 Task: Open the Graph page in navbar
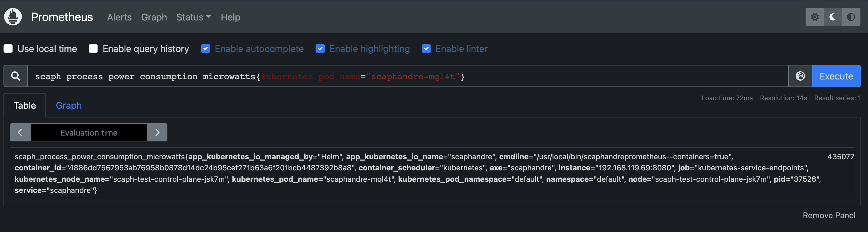[154, 17]
